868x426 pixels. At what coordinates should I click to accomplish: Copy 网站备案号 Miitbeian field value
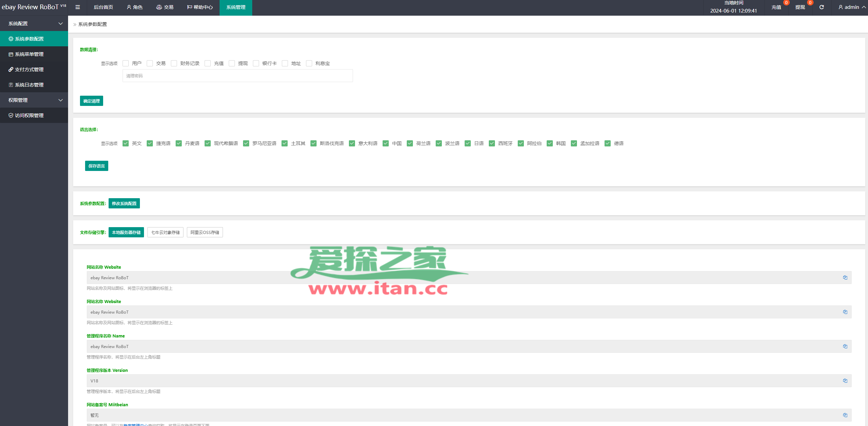click(845, 415)
